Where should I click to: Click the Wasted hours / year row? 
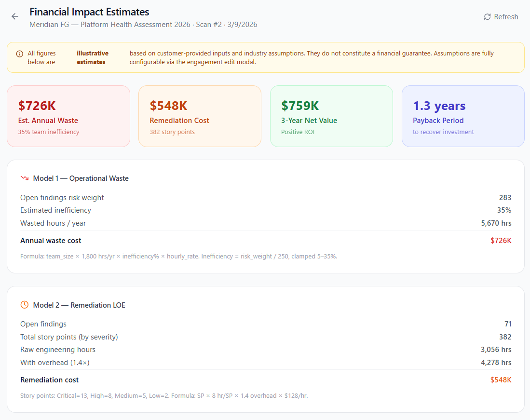(53, 223)
